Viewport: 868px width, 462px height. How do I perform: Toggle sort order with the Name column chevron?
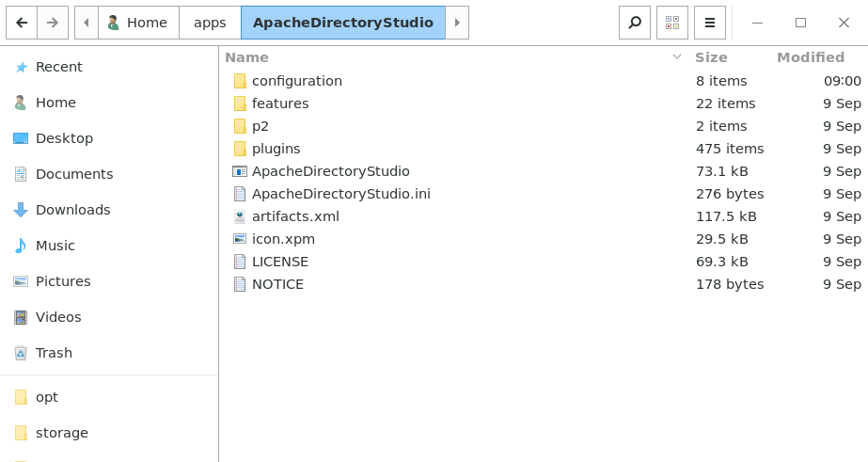(x=676, y=57)
